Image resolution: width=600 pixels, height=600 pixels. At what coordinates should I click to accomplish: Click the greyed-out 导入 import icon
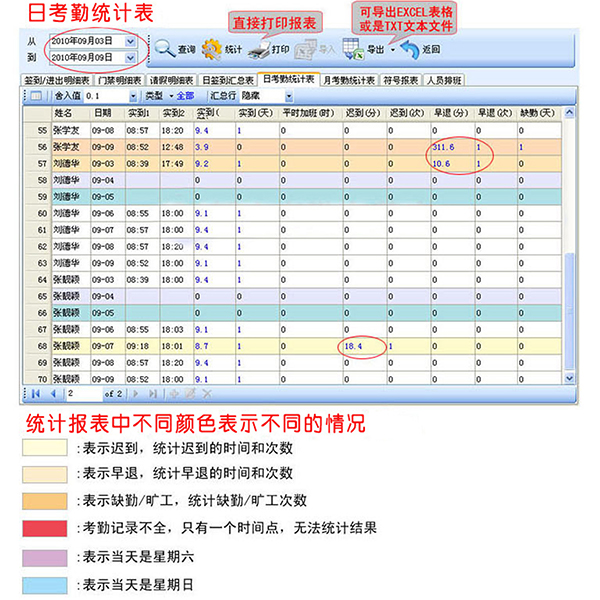[x=306, y=50]
